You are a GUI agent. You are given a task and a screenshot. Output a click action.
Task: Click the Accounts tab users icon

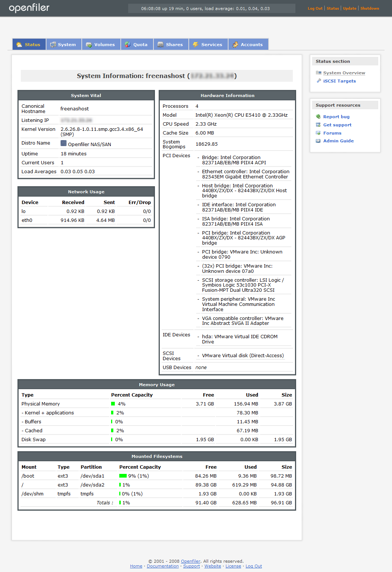coord(235,45)
